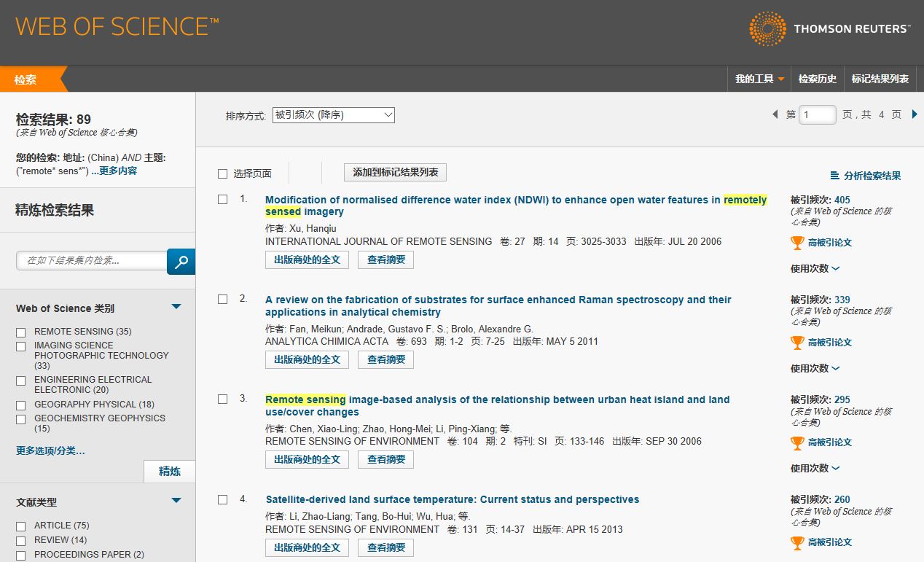Click the Thomson Reuters logo
The height and width of the screenshot is (562, 924).
pos(829,28)
